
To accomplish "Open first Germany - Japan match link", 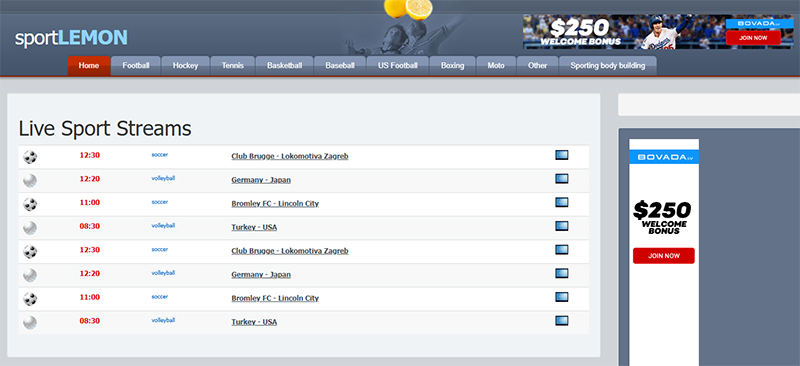I will 261,180.
